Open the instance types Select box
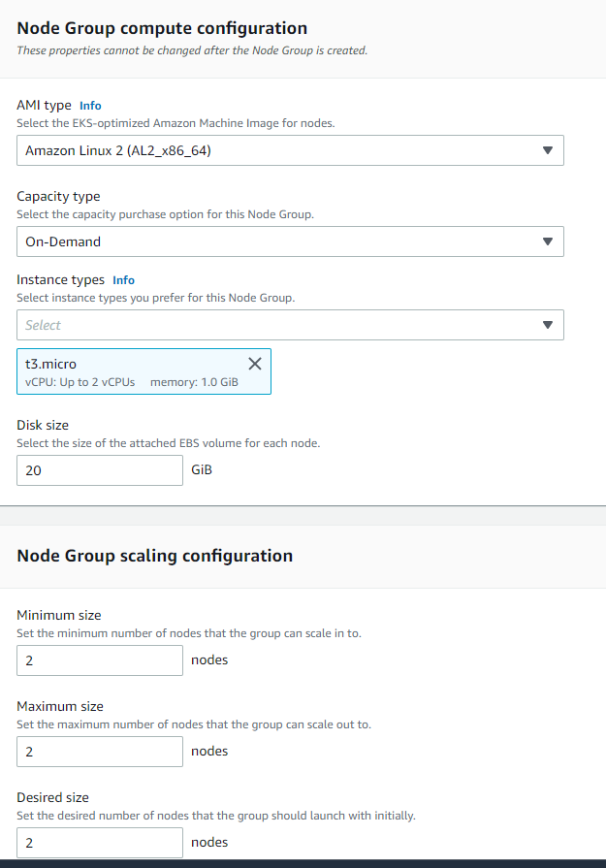The image size is (606, 868). [x=271, y=325]
